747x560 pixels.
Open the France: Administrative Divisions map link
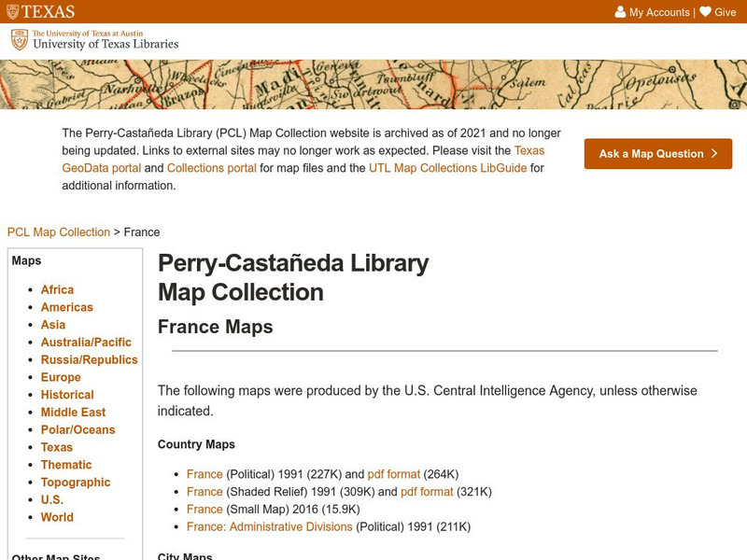click(x=269, y=527)
